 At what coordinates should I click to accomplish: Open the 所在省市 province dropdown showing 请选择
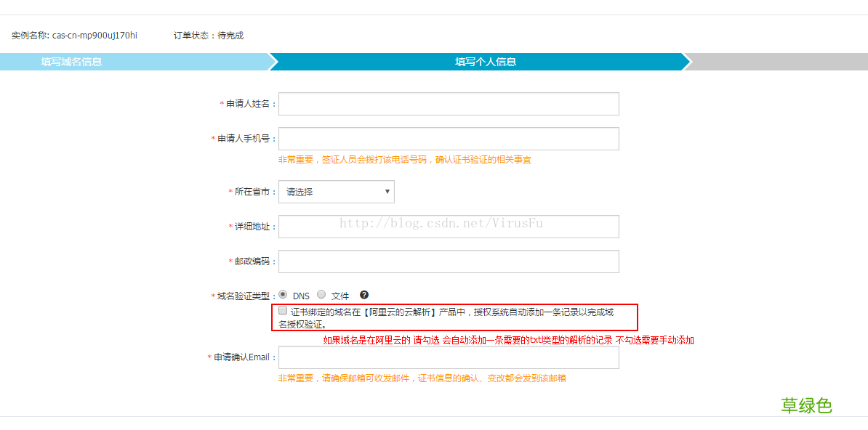click(331, 191)
